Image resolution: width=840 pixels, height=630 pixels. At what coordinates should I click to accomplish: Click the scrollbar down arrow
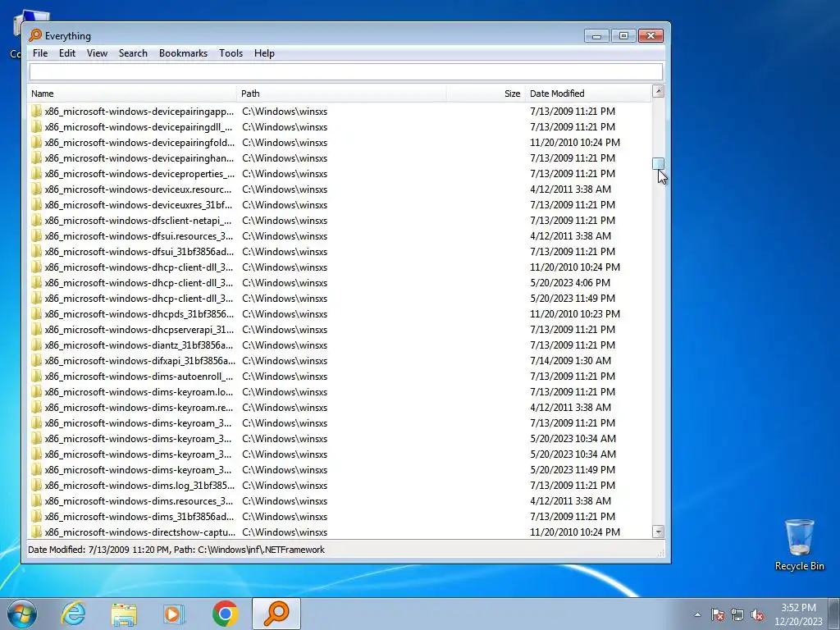click(x=659, y=532)
